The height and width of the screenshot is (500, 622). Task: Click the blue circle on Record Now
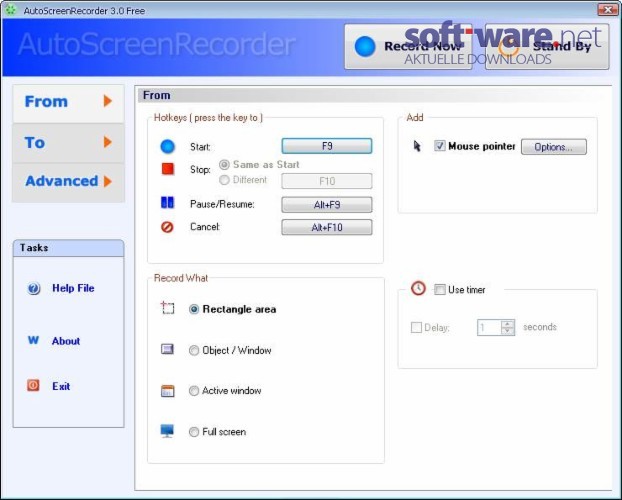coord(365,46)
